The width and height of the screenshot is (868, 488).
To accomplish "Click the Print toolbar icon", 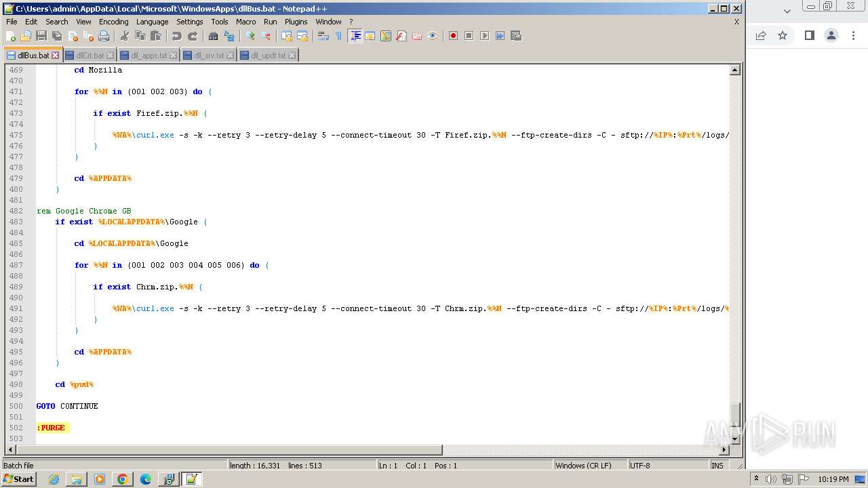I will tap(104, 36).
